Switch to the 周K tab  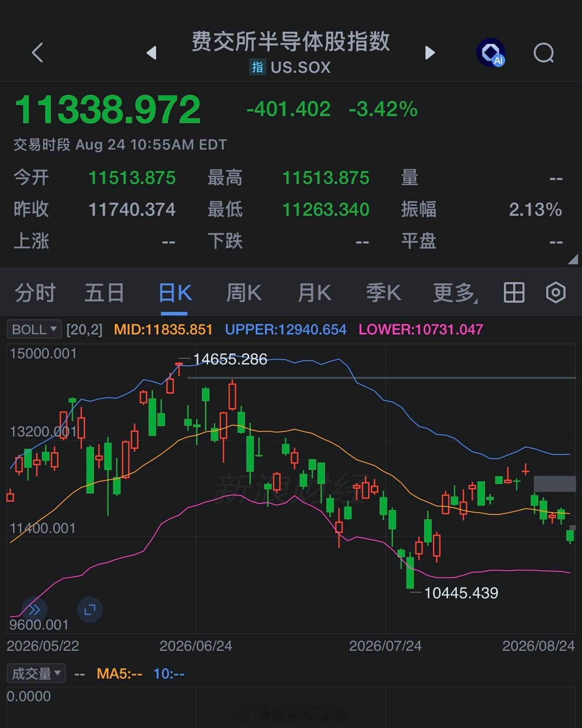(244, 293)
